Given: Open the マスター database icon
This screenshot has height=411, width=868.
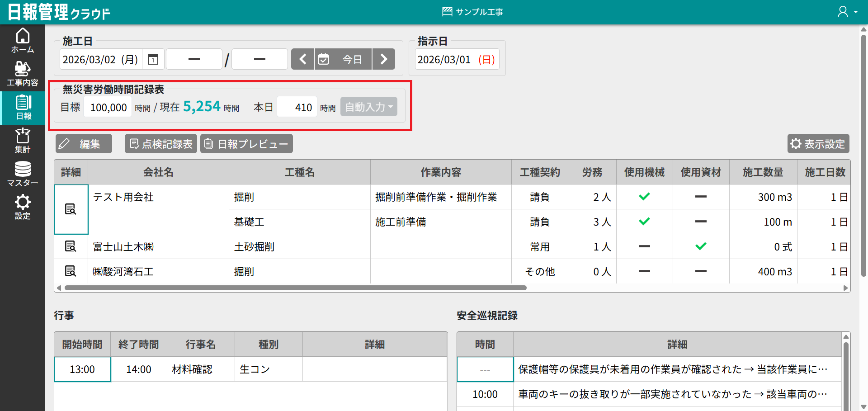Looking at the screenshot, I should tap(23, 174).
